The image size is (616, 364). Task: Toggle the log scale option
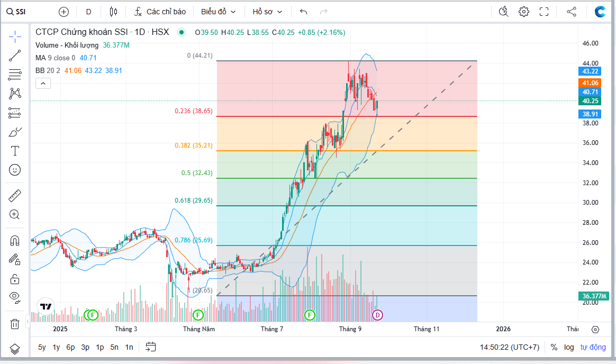(x=569, y=347)
